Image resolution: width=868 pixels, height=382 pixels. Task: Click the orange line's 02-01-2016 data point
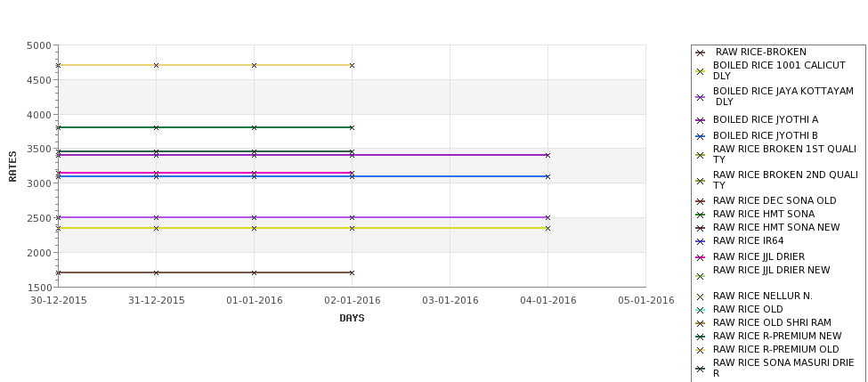tap(352, 65)
